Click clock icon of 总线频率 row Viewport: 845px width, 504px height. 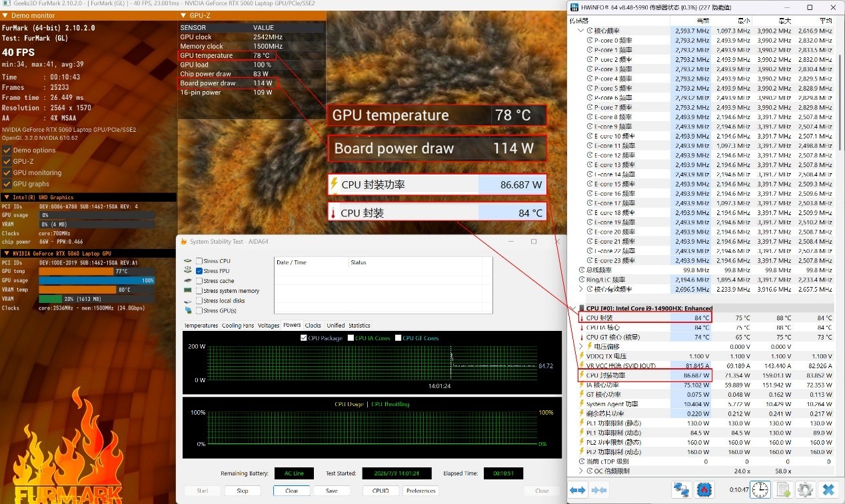[x=582, y=270]
